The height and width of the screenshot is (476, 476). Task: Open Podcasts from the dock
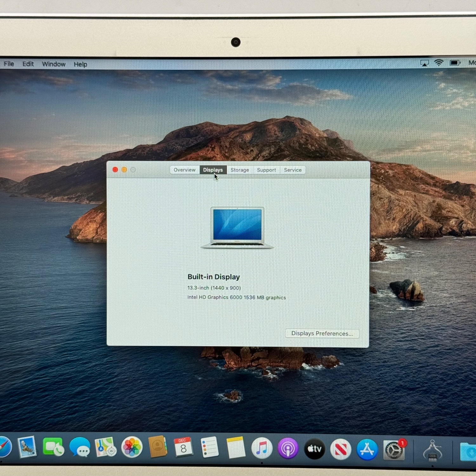pos(288,449)
